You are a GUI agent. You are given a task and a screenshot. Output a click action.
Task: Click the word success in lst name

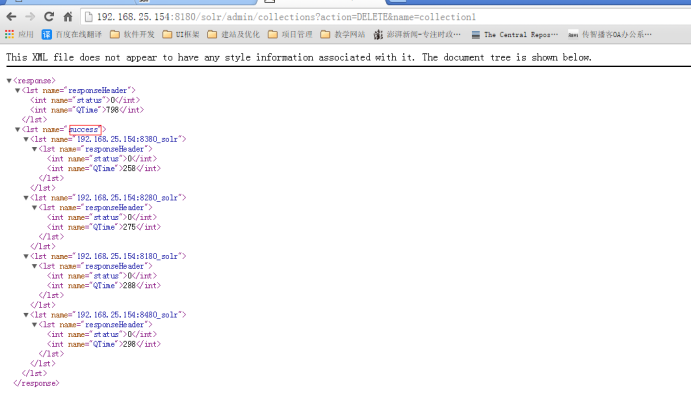pos(84,130)
